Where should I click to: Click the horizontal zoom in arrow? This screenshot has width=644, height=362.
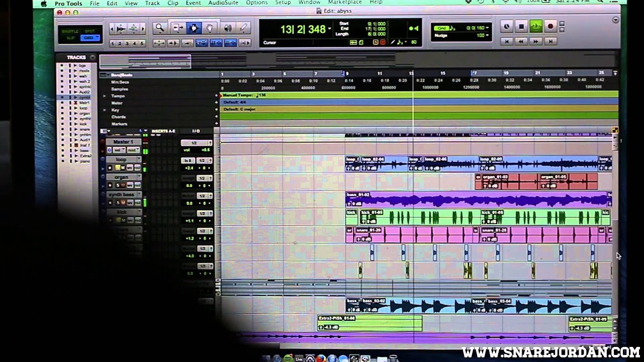coord(143,28)
